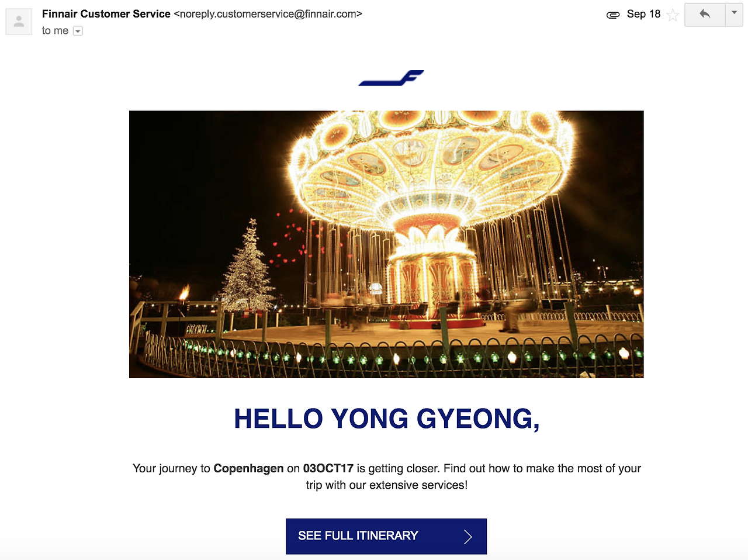Click the reply arrow button

click(x=705, y=14)
